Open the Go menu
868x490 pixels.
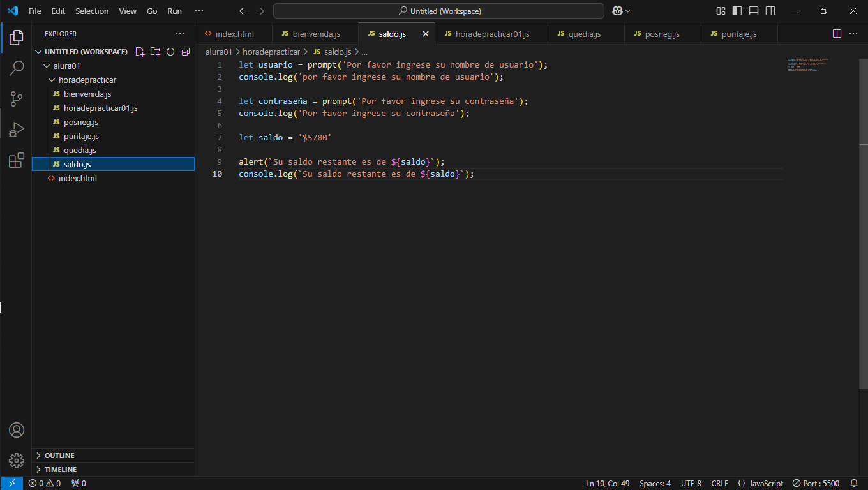pyautogui.click(x=152, y=11)
